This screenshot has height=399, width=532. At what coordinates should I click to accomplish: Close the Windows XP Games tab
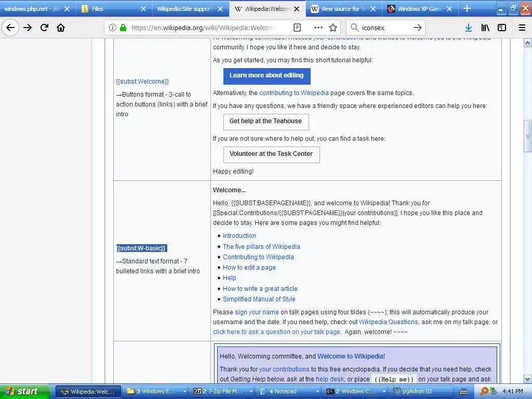tap(449, 9)
